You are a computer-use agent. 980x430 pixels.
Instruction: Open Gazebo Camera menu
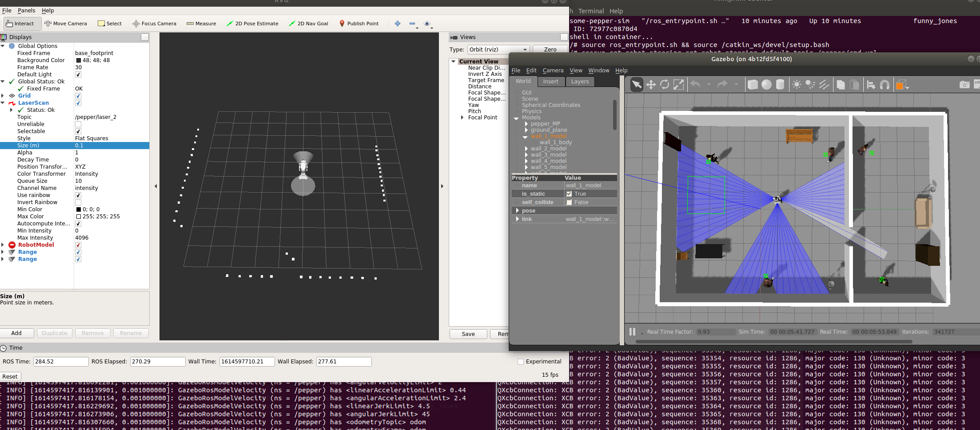tap(553, 70)
